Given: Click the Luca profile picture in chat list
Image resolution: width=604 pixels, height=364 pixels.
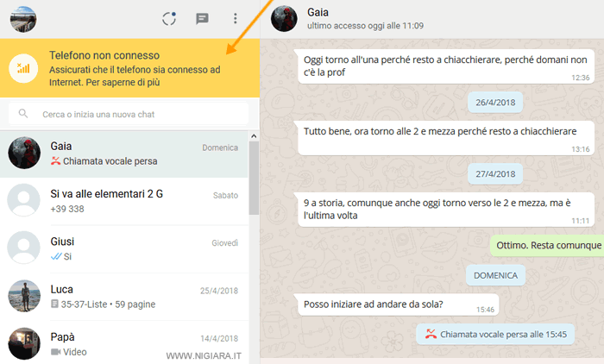Looking at the screenshot, I should (x=24, y=296).
